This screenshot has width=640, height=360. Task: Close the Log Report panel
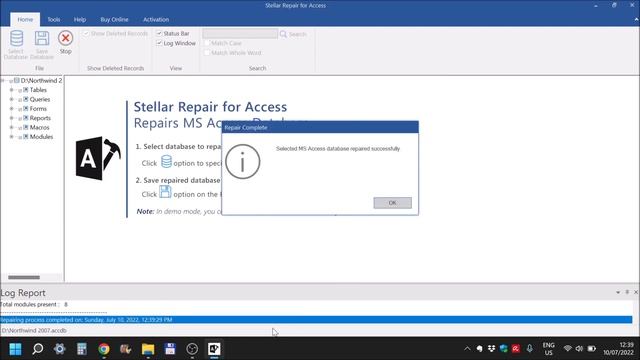click(636, 292)
